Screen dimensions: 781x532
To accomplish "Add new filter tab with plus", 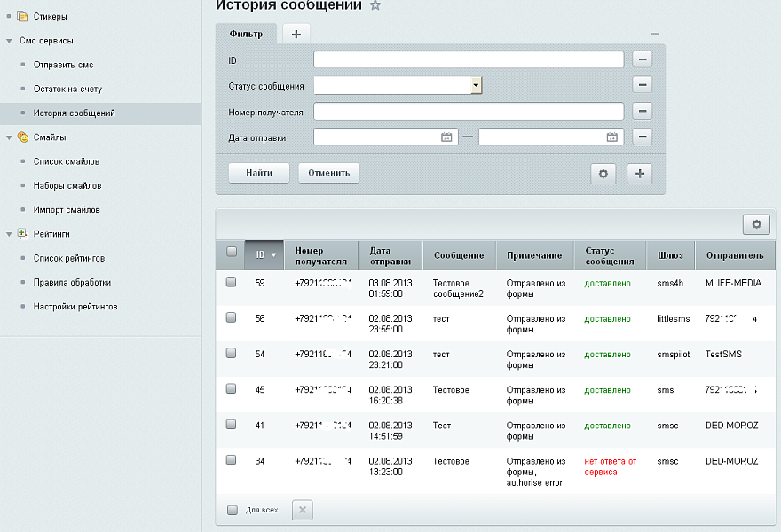I will point(296,34).
